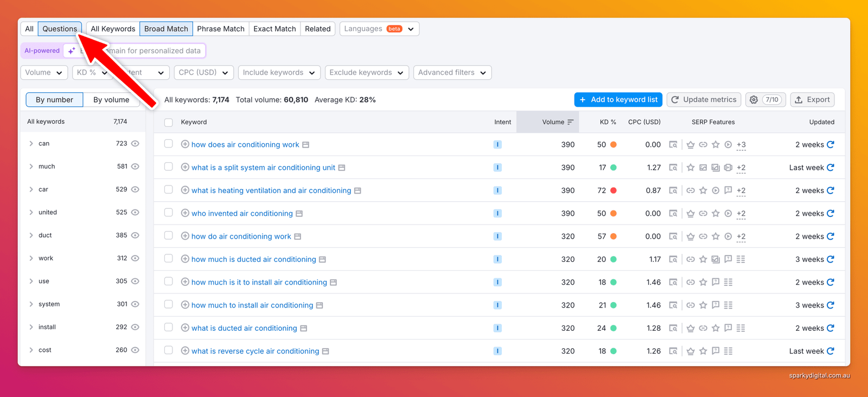Image resolution: width=868 pixels, height=397 pixels.
Task: Click the KD % column header
Action: tap(608, 122)
